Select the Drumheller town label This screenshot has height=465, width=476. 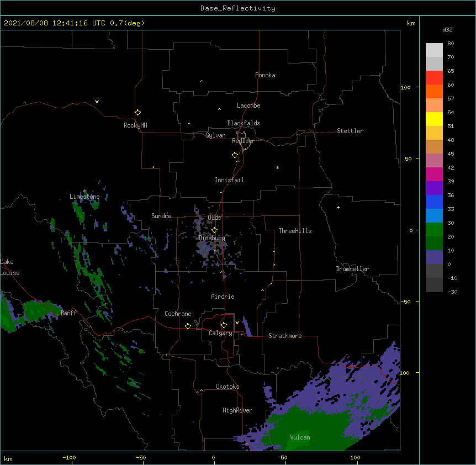point(352,269)
